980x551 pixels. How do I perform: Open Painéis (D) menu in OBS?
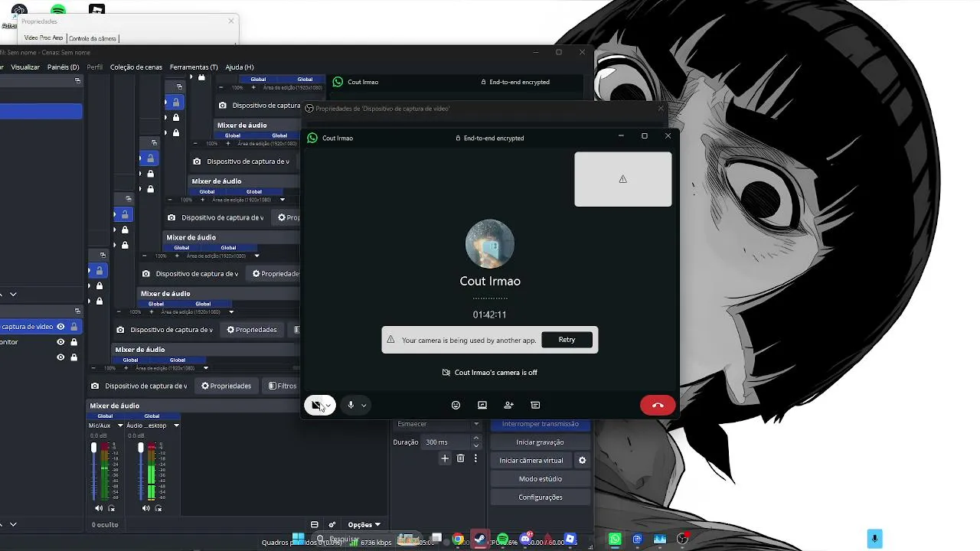tap(63, 67)
